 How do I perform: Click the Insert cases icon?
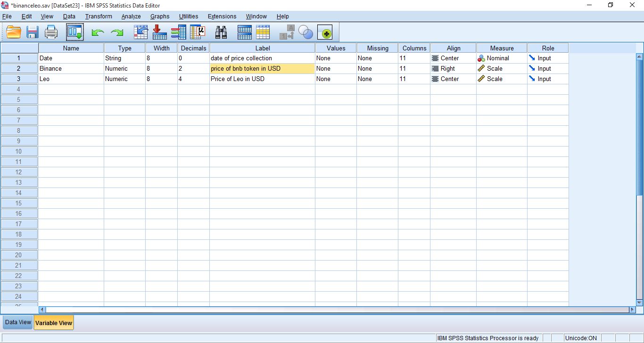click(x=244, y=32)
